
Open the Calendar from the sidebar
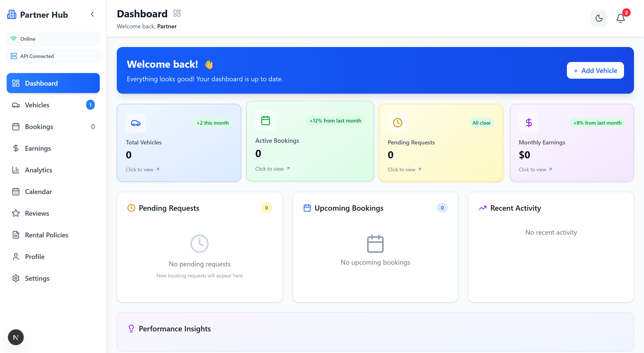click(x=38, y=192)
